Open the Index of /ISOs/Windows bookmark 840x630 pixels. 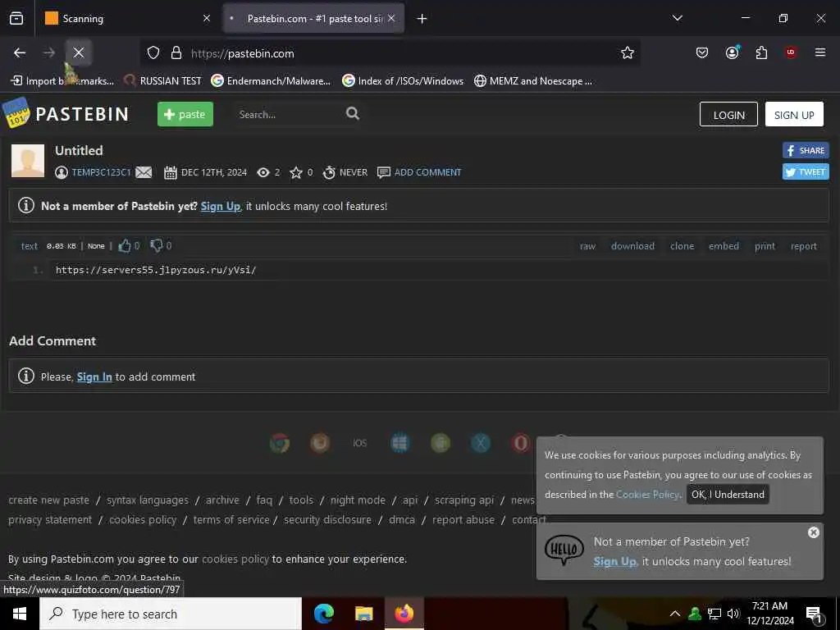point(403,81)
